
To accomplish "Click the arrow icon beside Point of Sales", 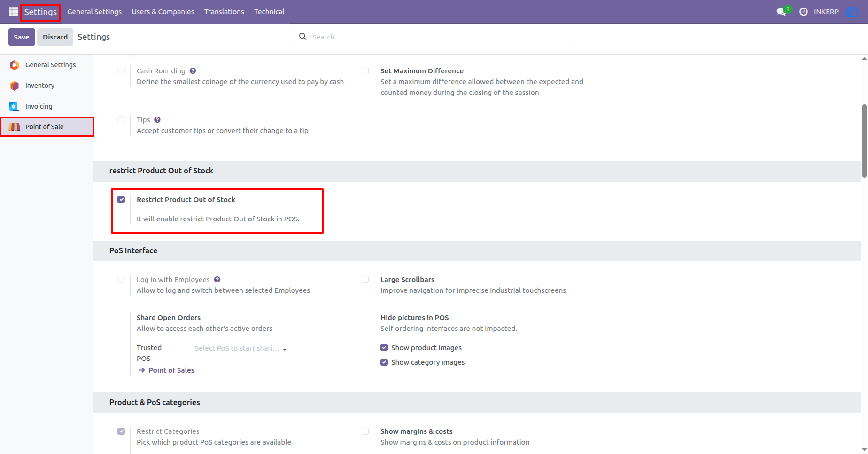I will click(x=142, y=370).
